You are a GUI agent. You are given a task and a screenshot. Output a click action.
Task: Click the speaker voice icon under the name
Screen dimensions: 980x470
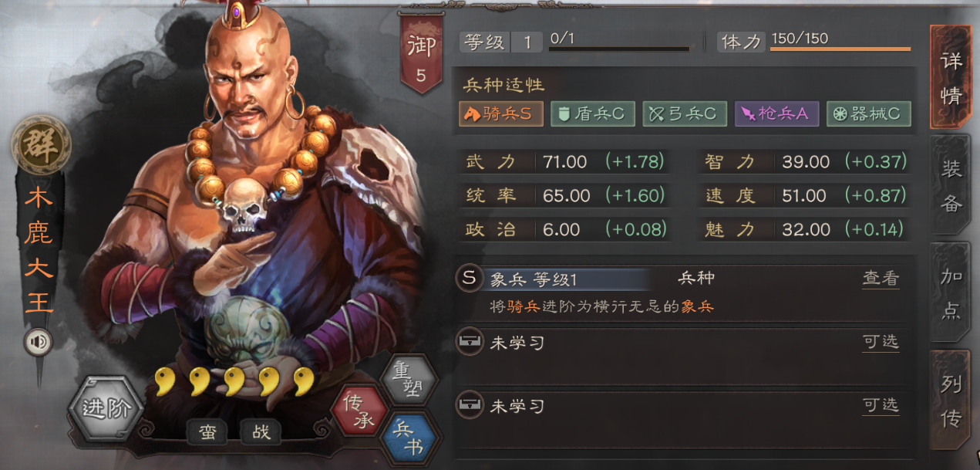(38, 340)
